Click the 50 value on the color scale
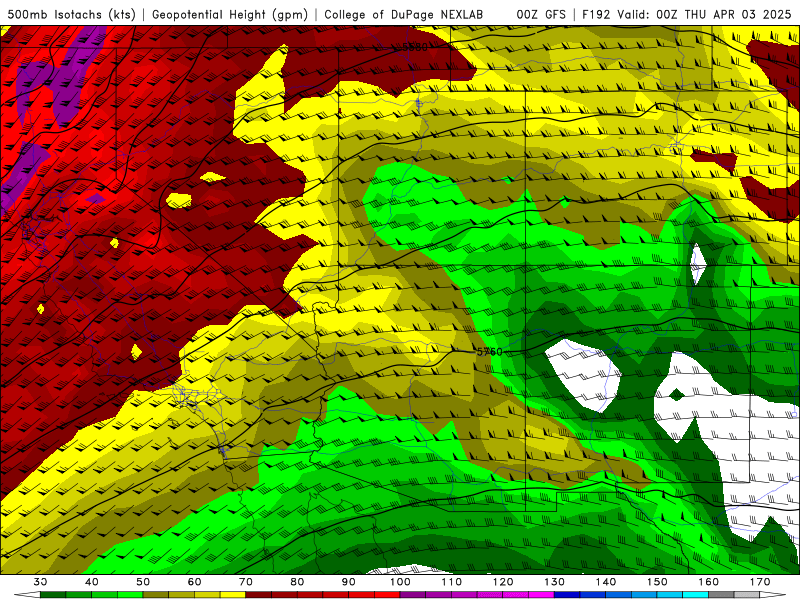Image resolution: width=800 pixels, height=600 pixels. tap(143, 582)
